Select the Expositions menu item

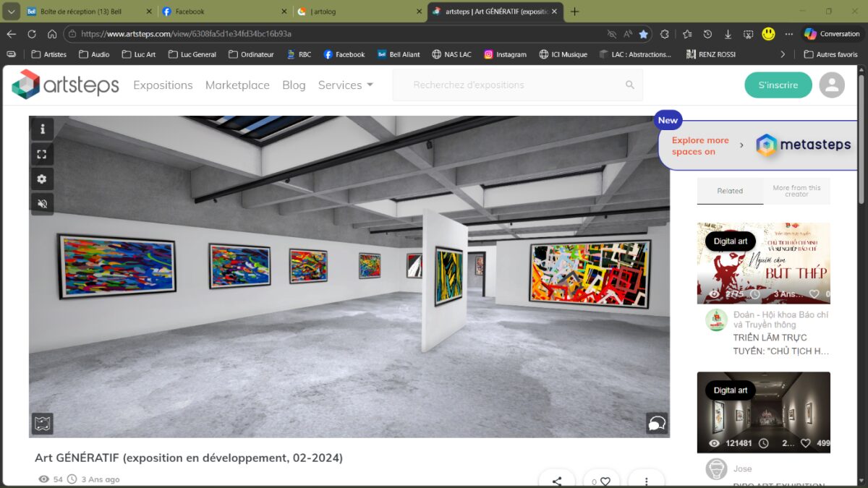[x=163, y=85]
